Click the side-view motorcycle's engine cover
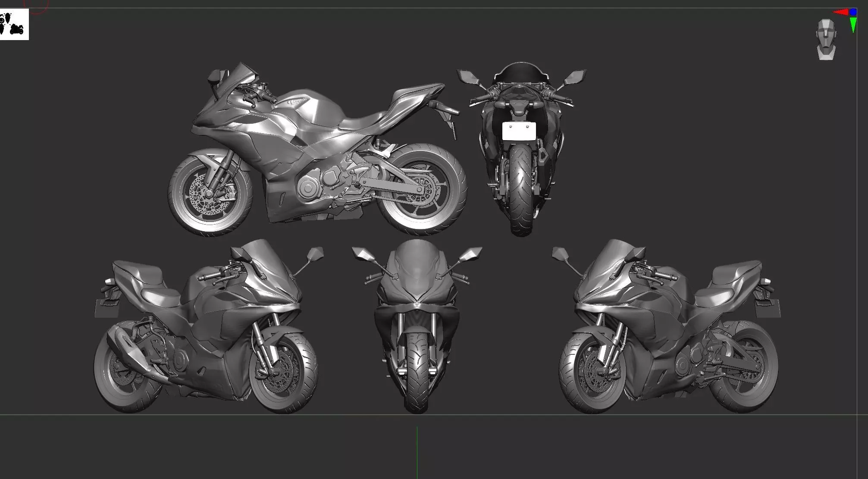The width and height of the screenshot is (868, 479). point(308,189)
